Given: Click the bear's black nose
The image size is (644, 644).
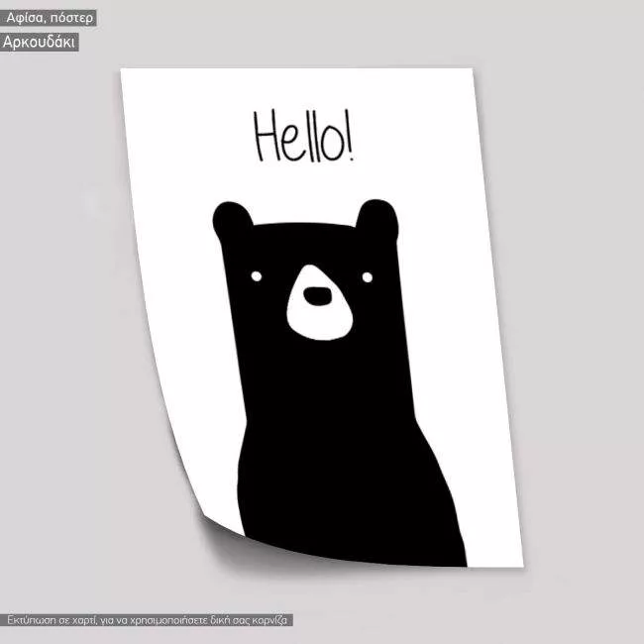Looking at the screenshot, I should [317, 295].
